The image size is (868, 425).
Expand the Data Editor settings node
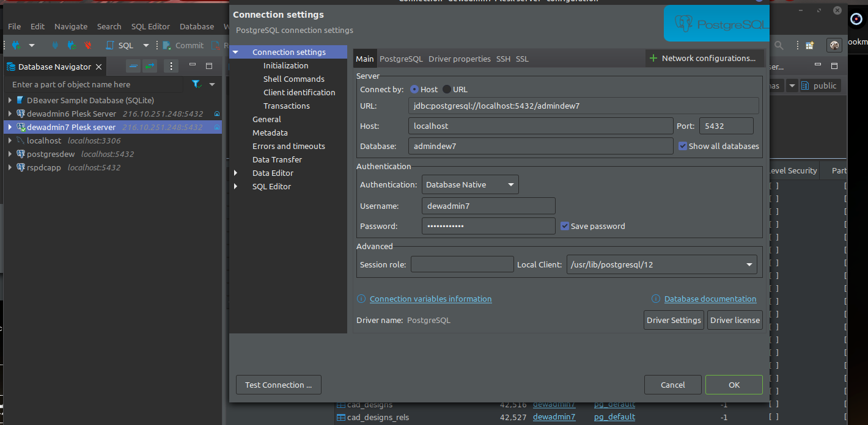[236, 173]
